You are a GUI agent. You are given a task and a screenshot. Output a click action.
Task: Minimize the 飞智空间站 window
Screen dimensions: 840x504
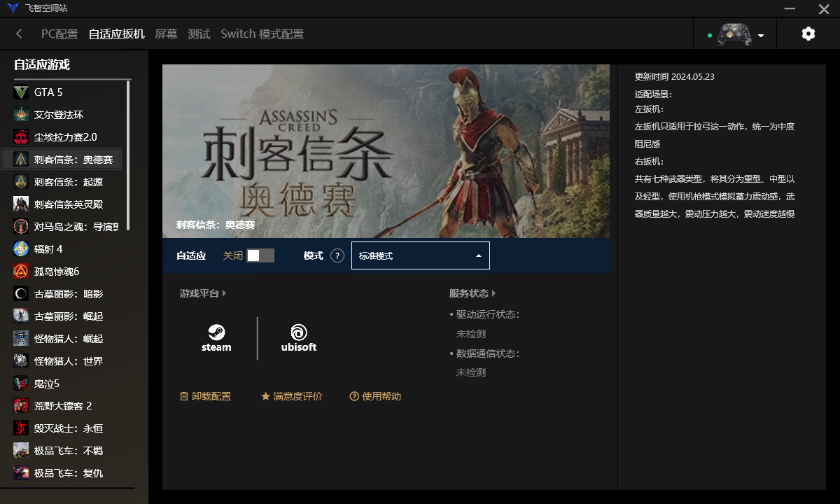[790, 8]
